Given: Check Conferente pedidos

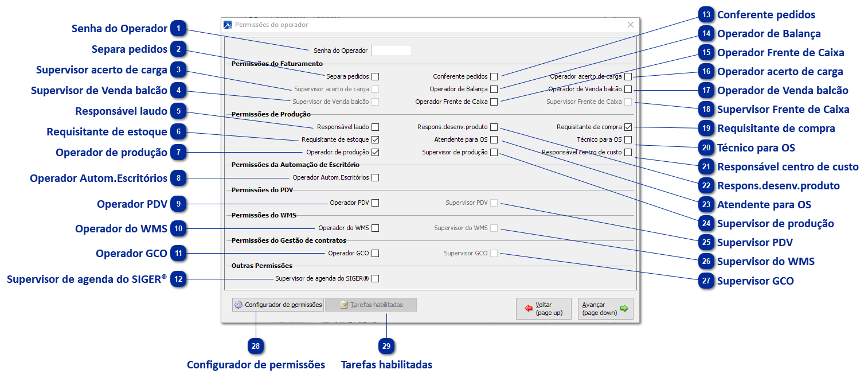Looking at the screenshot, I should [495, 76].
